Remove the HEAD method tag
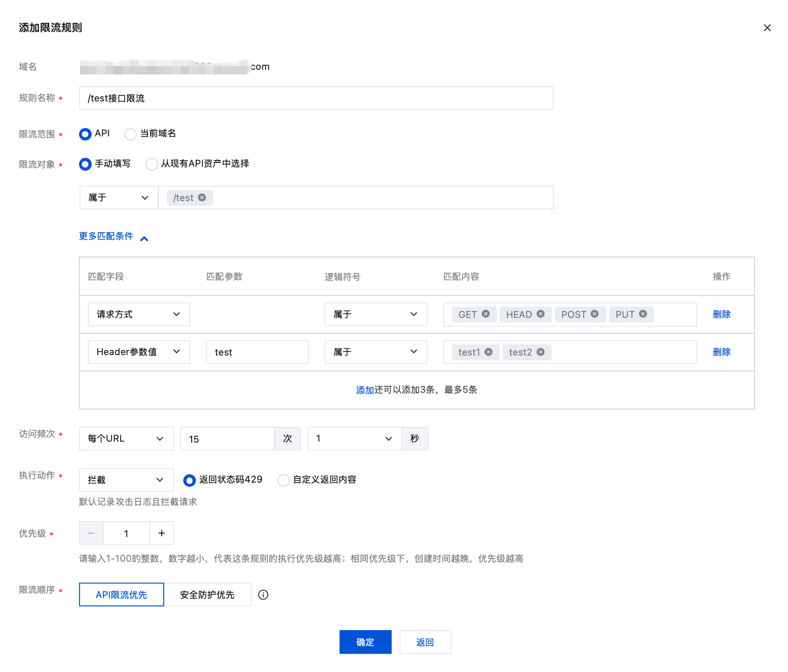This screenshot has width=788, height=672. [541, 314]
